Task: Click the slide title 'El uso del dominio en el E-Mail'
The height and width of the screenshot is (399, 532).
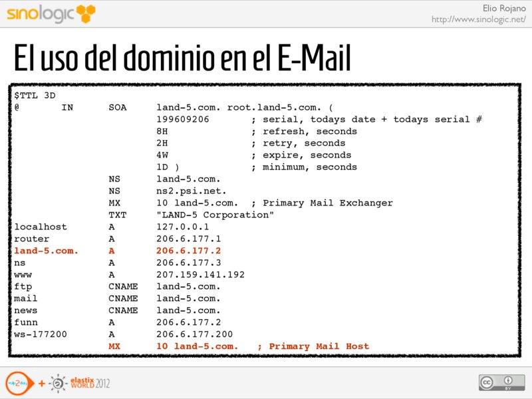Action: pyautogui.click(x=182, y=59)
